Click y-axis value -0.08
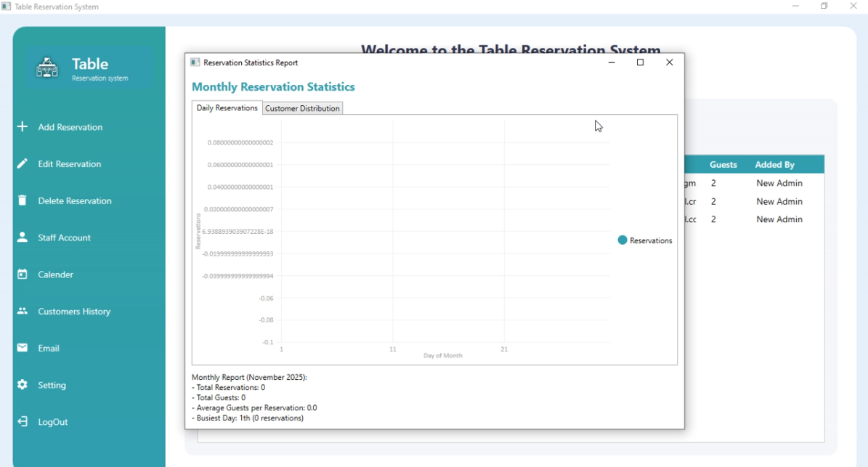 [x=266, y=320]
